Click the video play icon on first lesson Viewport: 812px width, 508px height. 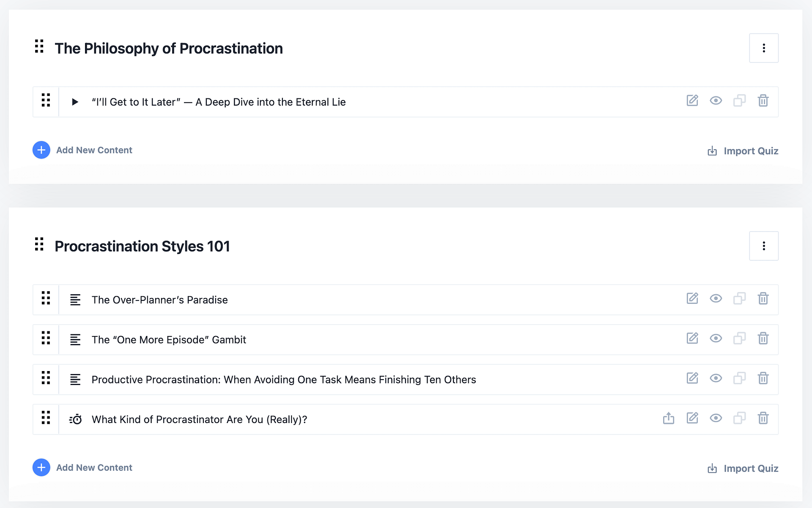pyautogui.click(x=75, y=102)
